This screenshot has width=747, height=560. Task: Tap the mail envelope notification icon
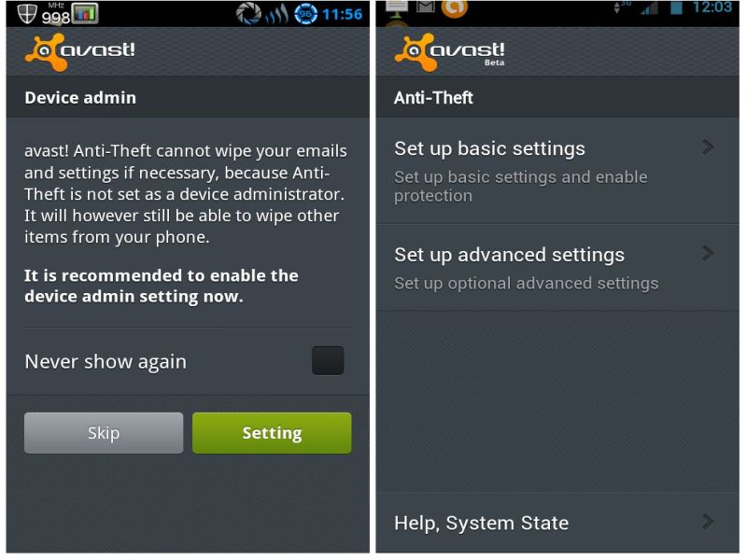tap(426, 7)
